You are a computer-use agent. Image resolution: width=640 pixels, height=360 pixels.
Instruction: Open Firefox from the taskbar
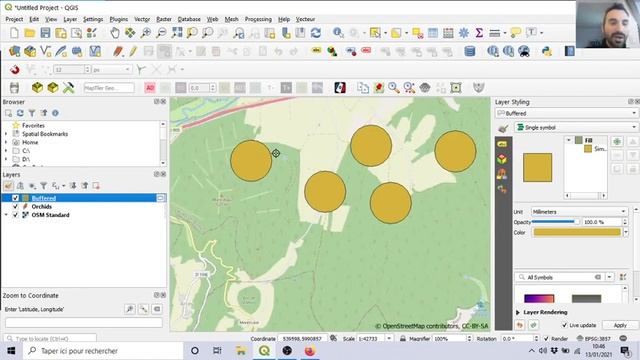click(310, 351)
